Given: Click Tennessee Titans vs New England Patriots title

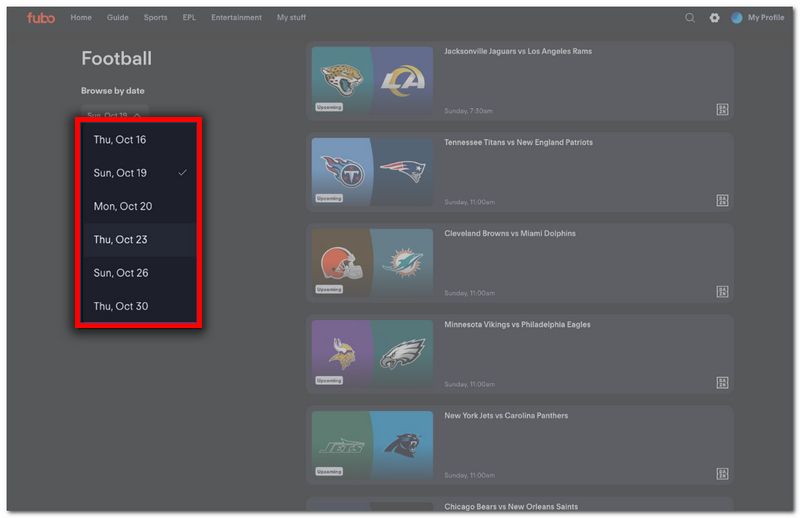Looking at the screenshot, I should coord(518,142).
